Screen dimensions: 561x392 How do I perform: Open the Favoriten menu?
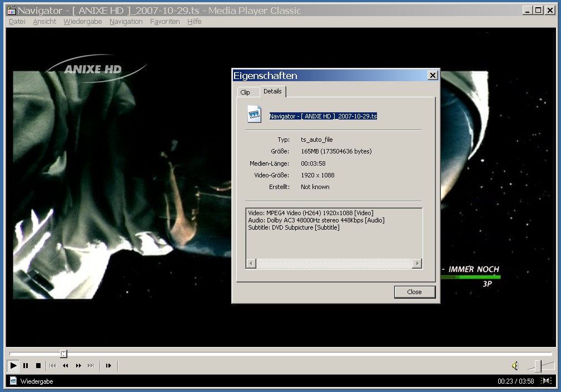click(x=165, y=22)
